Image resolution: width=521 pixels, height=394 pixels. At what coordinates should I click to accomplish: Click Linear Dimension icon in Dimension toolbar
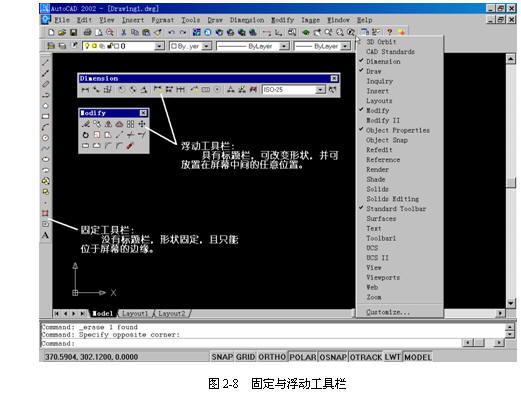tap(85, 90)
